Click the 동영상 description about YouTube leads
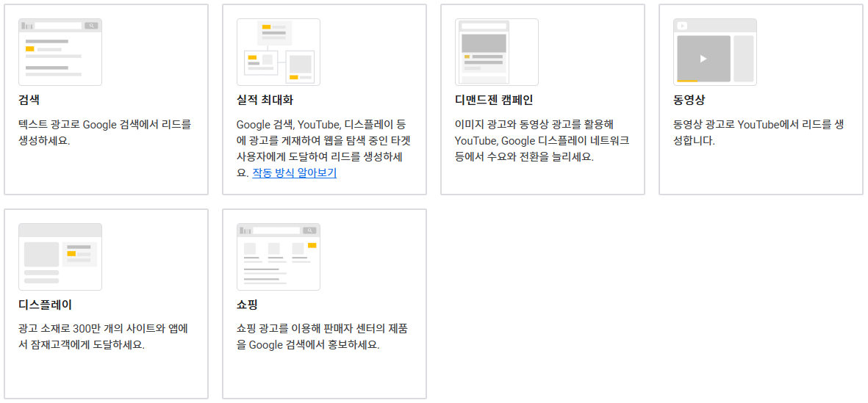Viewport: 868px width, 403px height. [x=758, y=132]
